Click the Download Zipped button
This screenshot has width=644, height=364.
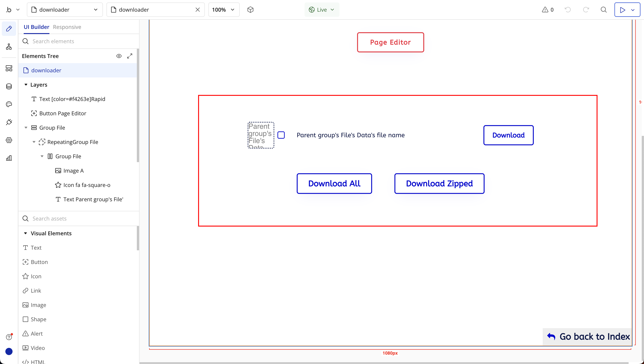click(439, 184)
